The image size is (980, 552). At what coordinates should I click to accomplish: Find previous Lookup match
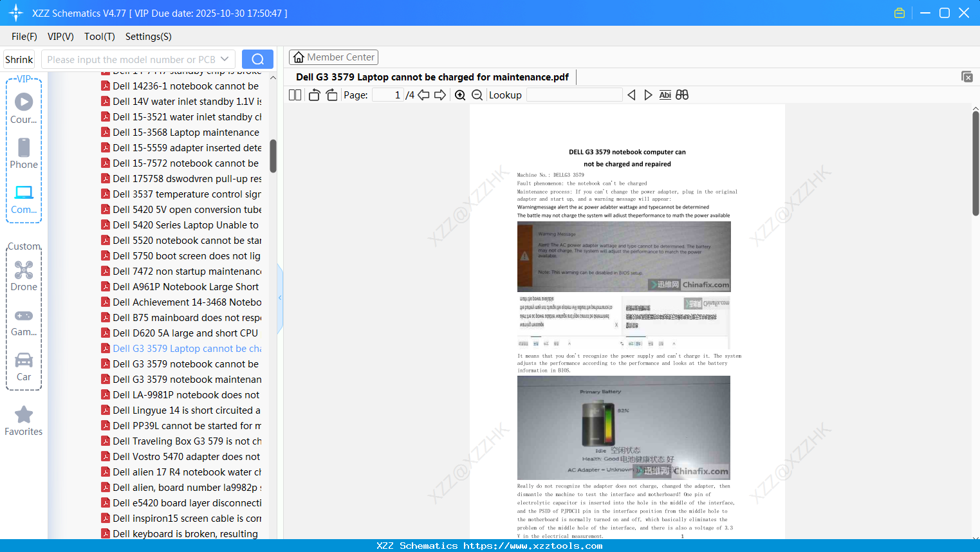[631, 95]
